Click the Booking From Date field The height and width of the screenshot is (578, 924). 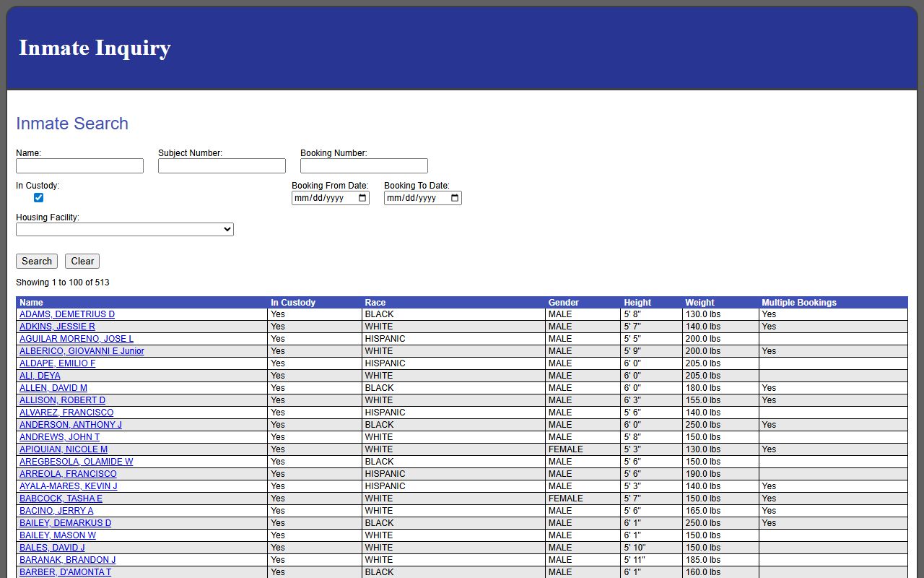[331, 198]
